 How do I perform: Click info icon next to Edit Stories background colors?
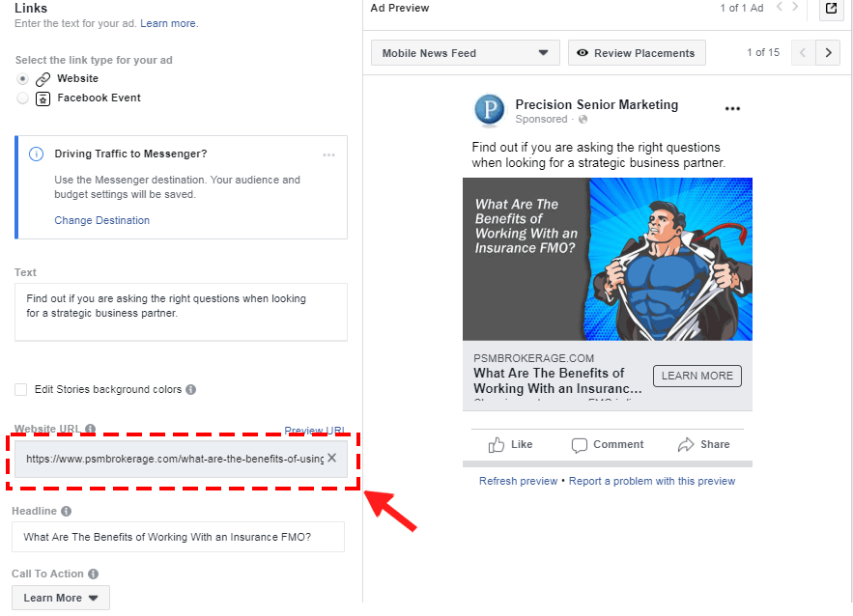(x=191, y=389)
